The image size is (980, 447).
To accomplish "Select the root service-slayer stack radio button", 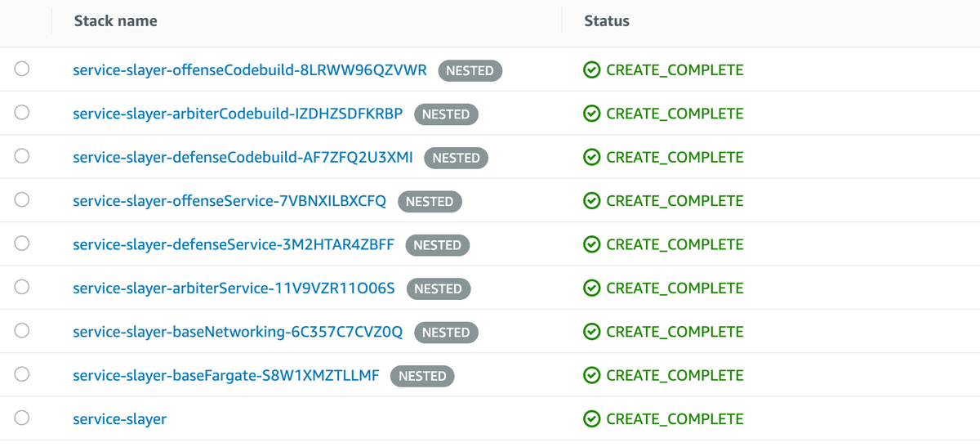I will click(x=22, y=418).
